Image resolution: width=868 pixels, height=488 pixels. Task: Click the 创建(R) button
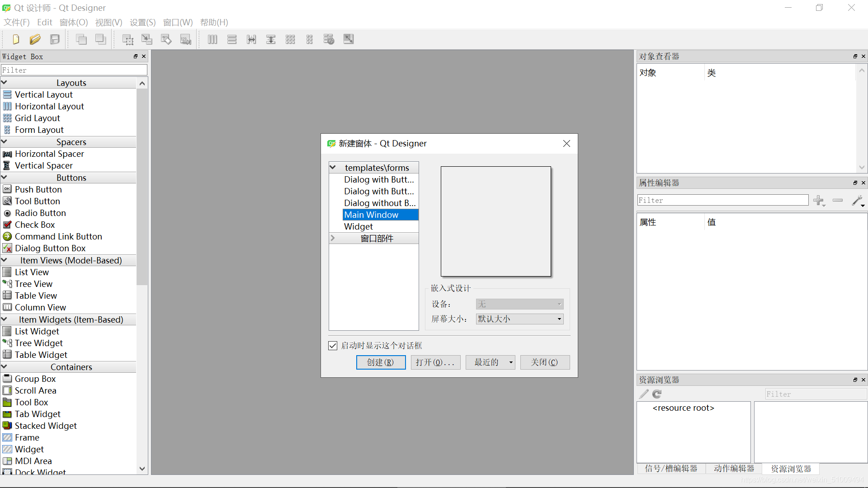(381, 362)
